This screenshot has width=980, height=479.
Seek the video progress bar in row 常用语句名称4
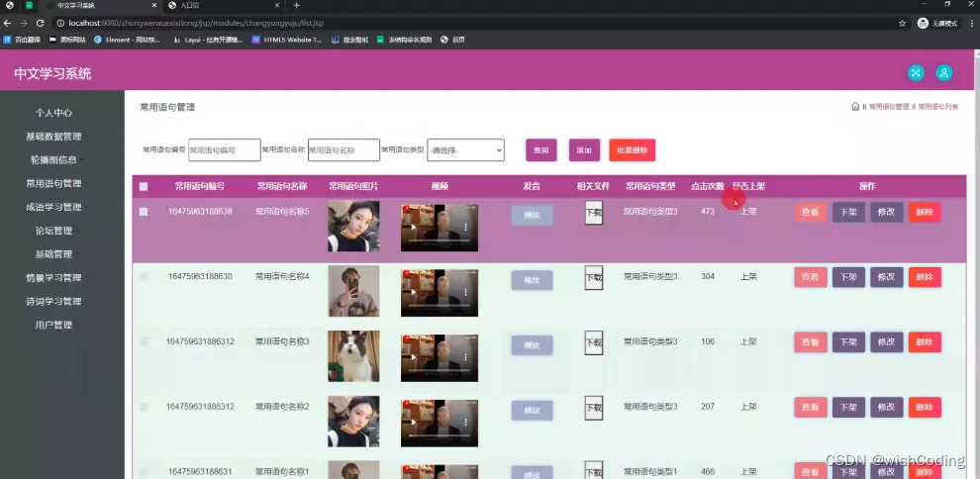click(x=440, y=306)
